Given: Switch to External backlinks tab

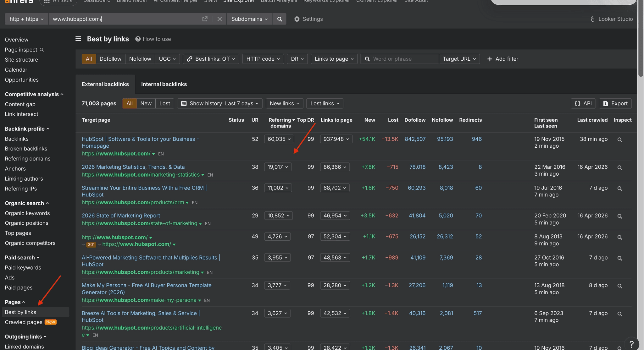Looking at the screenshot, I should point(105,84).
